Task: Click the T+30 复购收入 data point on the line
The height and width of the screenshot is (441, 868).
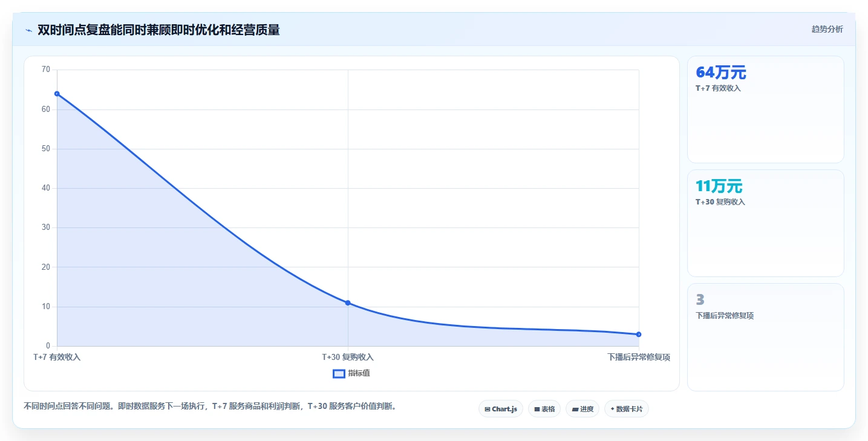Action: 348,302
